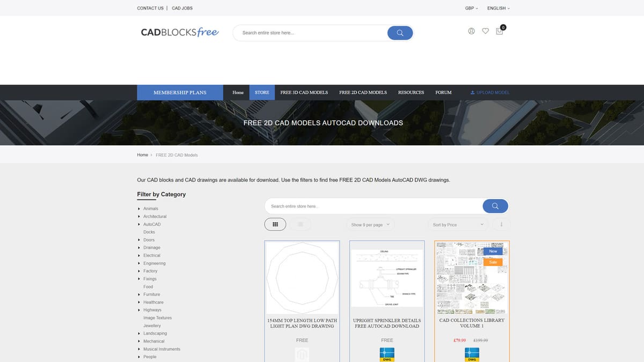The height and width of the screenshot is (362, 644).
Task: Open the shopping cart icon
Action: pyautogui.click(x=500, y=31)
